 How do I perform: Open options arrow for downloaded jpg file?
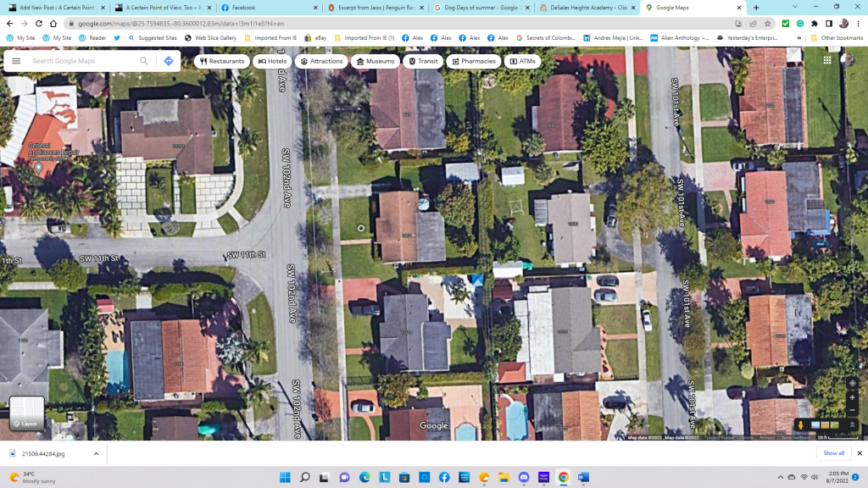point(95,453)
